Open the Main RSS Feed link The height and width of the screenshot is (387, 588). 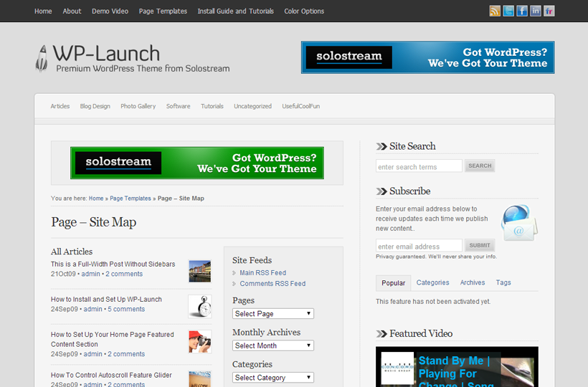pyautogui.click(x=263, y=273)
